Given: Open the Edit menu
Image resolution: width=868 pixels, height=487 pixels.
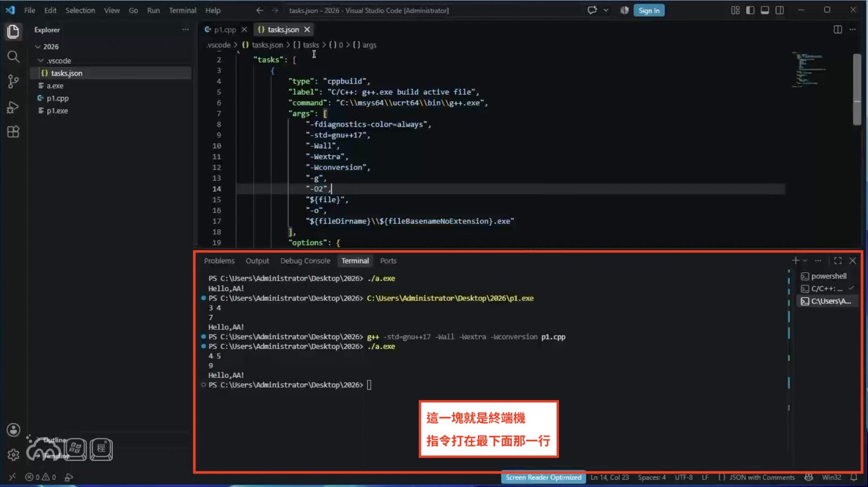Looking at the screenshot, I should tap(50, 10).
